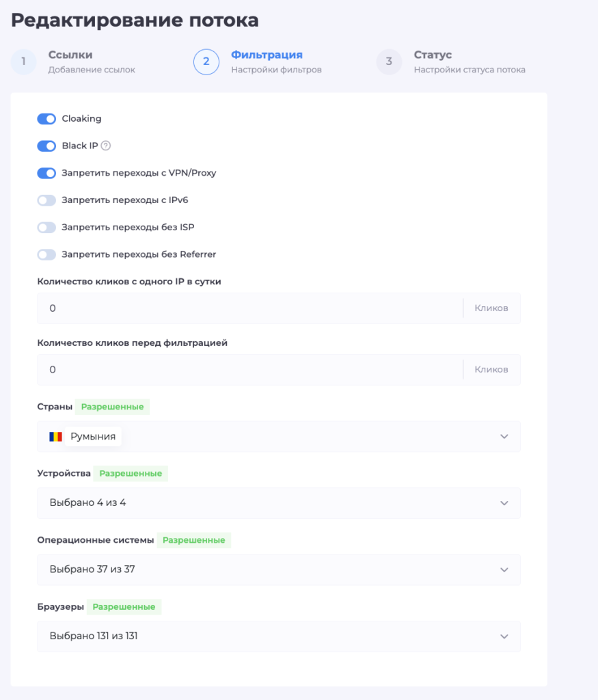Toggle the countries Разрешенные badge
Screen dimensions: 598x700
point(113,407)
